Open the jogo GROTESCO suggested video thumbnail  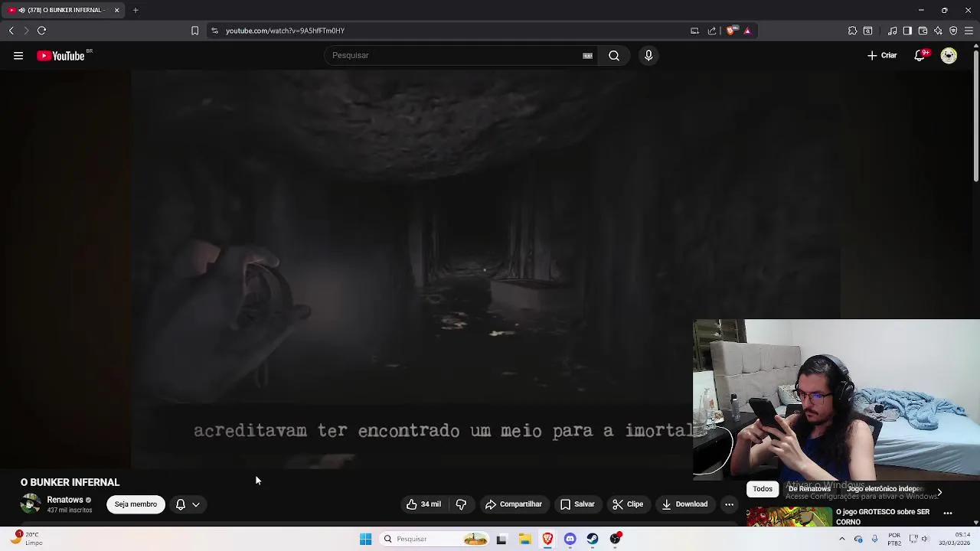tap(789, 517)
